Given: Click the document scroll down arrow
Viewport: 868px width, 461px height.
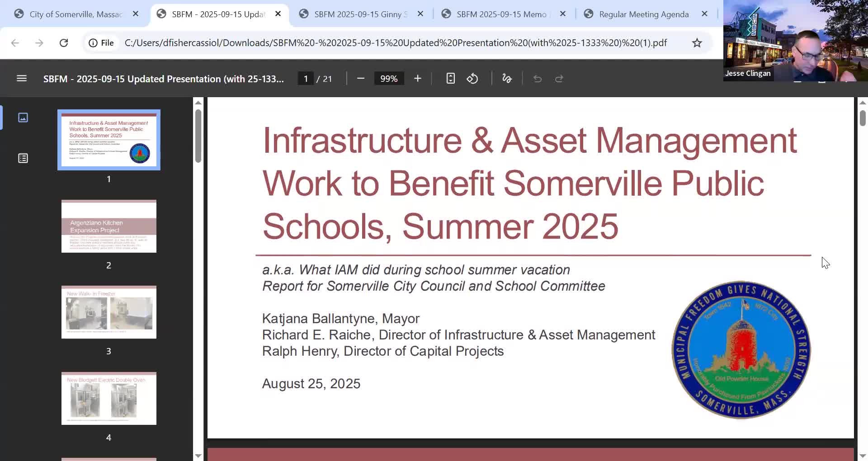Looking at the screenshot, I should [863, 456].
